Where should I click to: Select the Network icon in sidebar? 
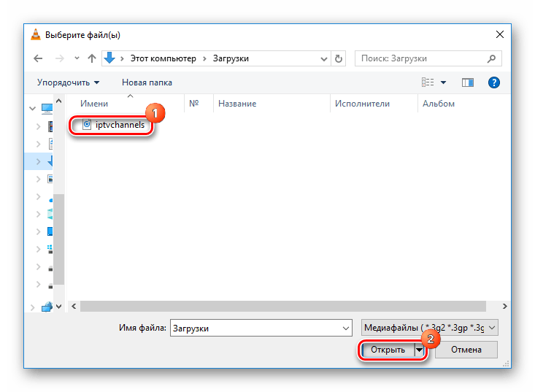47,307
